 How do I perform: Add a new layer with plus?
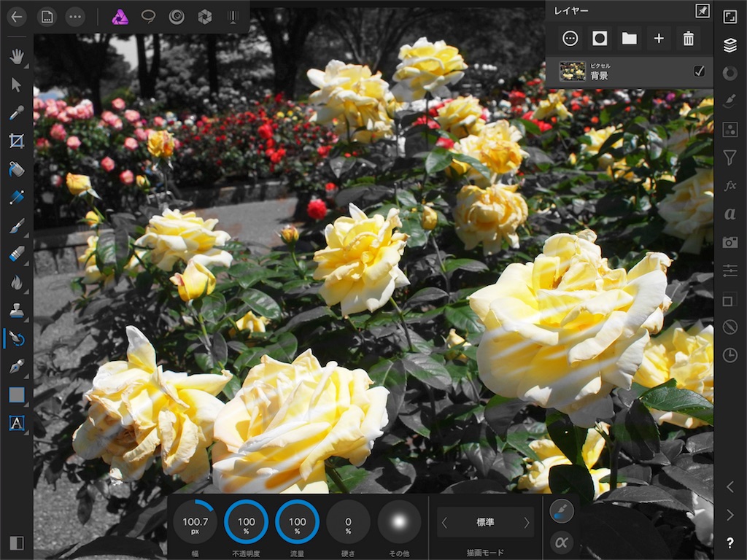click(x=659, y=39)
